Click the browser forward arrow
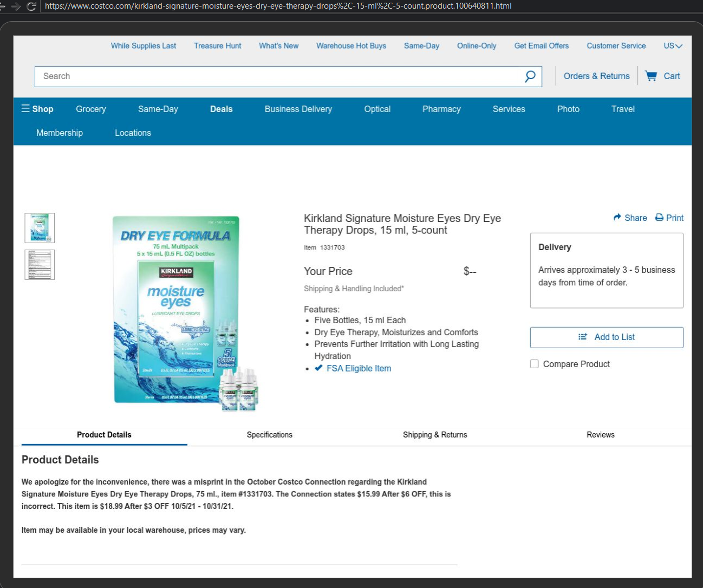 16,6
